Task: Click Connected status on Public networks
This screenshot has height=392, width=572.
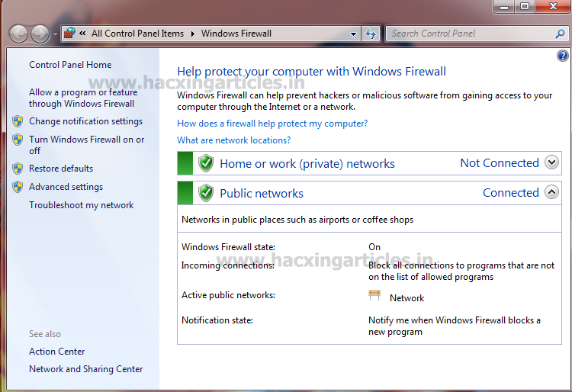Action: 511,192
